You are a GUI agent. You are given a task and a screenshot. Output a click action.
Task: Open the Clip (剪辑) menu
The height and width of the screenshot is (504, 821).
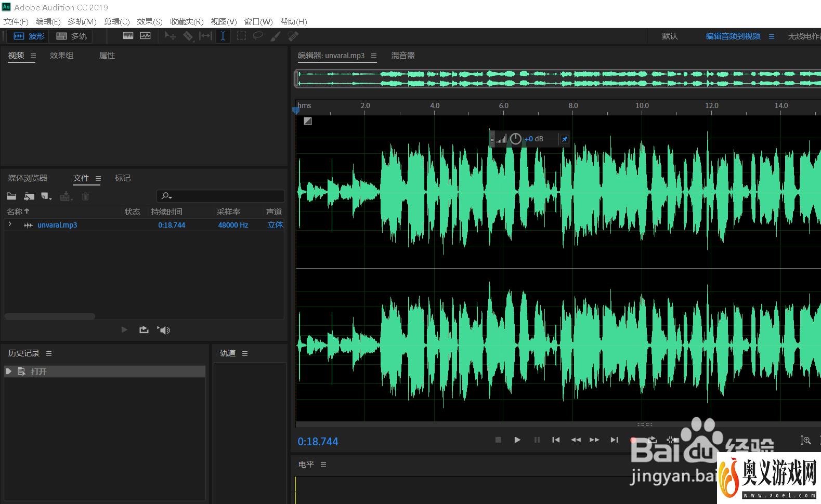pyautogui.click(x=116, y=21)
